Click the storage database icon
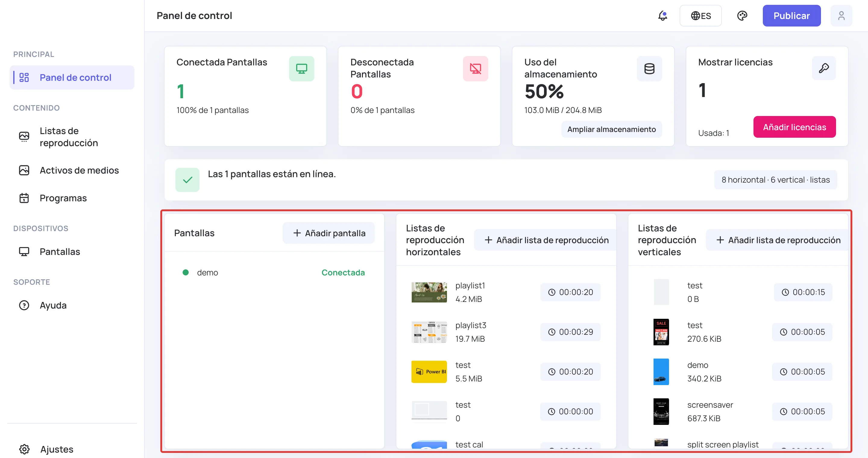Viewport: 868px width, 458px height. pos(649,69)
